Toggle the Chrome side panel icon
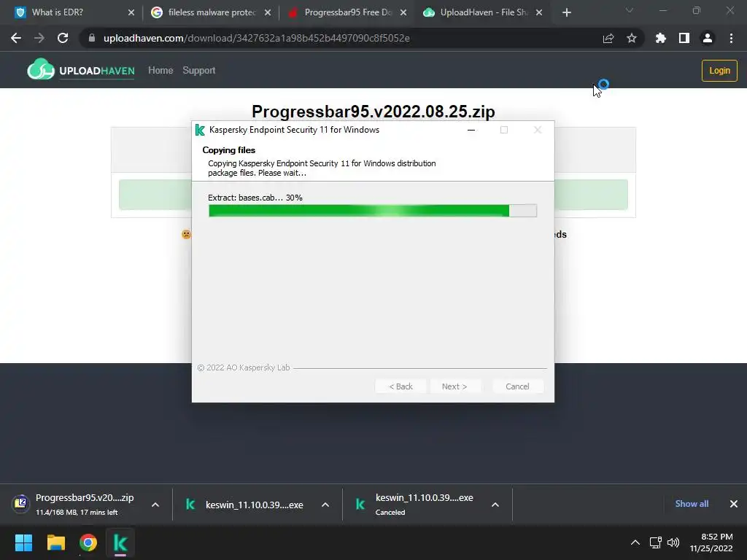747x560 pixels. 684,38
